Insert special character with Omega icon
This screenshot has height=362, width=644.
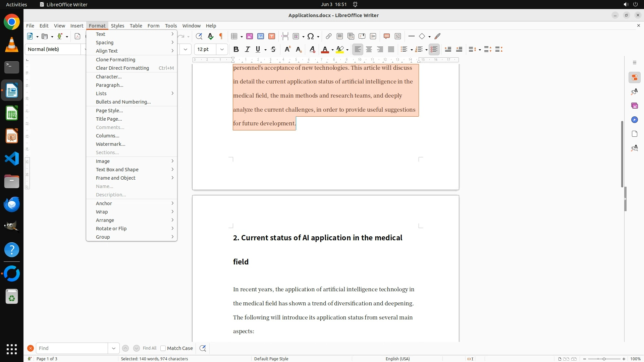tap(311, 36)
